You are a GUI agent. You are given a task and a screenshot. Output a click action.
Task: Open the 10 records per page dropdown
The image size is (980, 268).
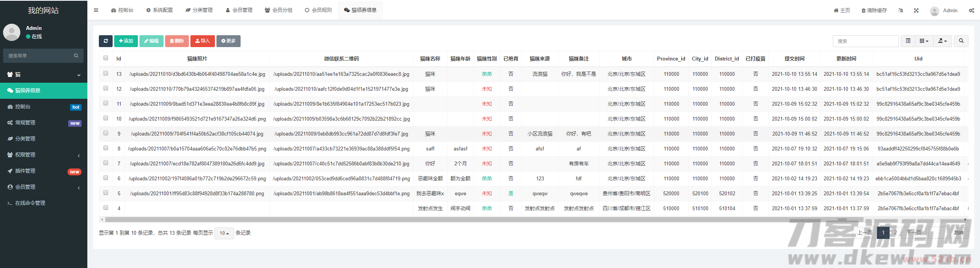224,233
